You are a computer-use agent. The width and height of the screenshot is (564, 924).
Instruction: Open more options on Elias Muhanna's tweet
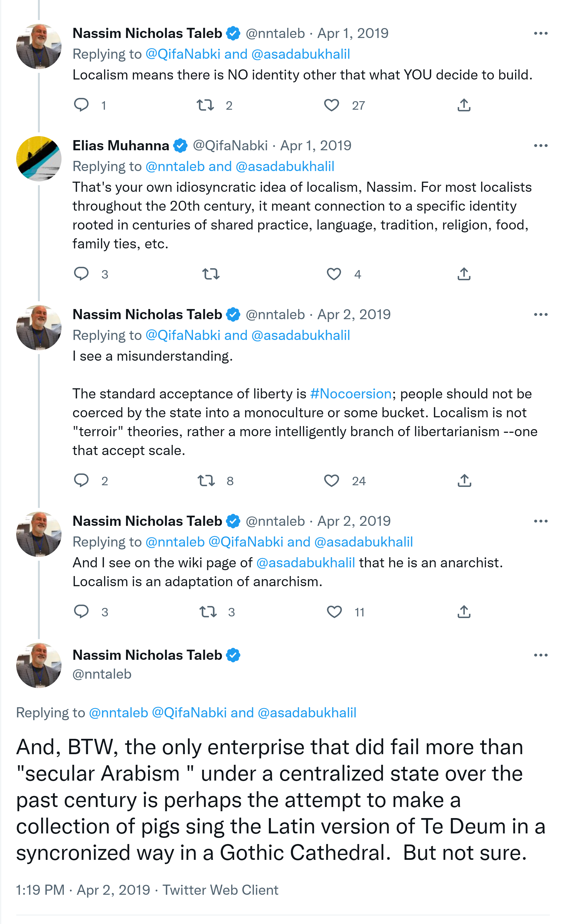540,146
